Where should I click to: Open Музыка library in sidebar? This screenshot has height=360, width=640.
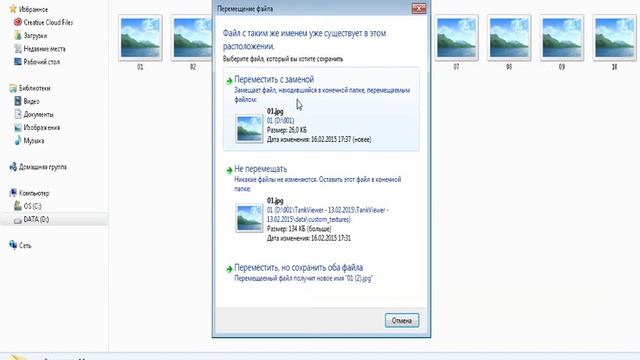click(x=34, y=140)
